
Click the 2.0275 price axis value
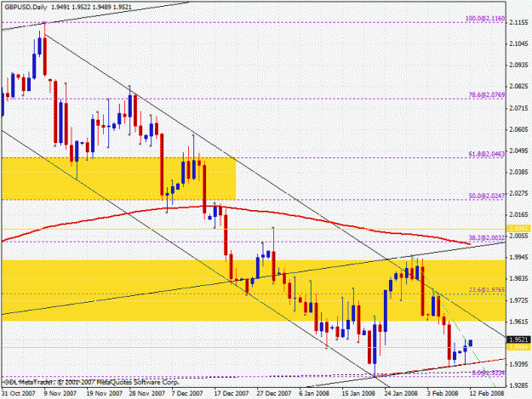click(x=518, y=193)
